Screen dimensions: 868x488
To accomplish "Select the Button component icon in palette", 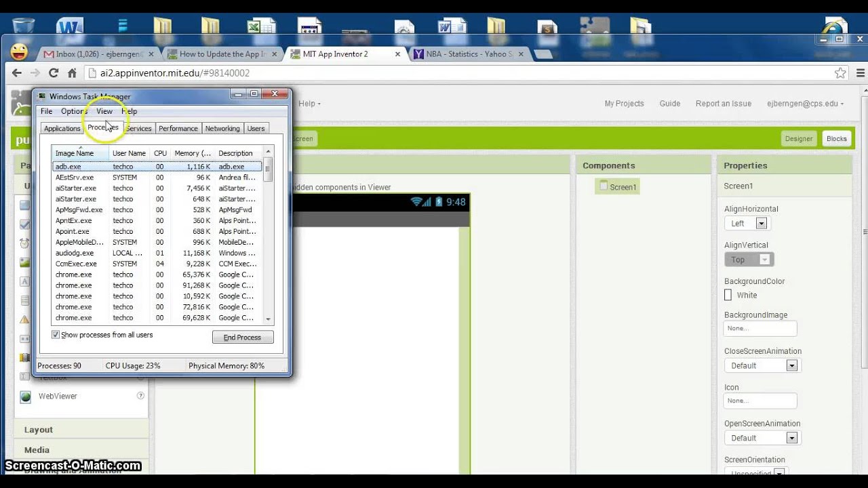I will [x=25, y=205].
